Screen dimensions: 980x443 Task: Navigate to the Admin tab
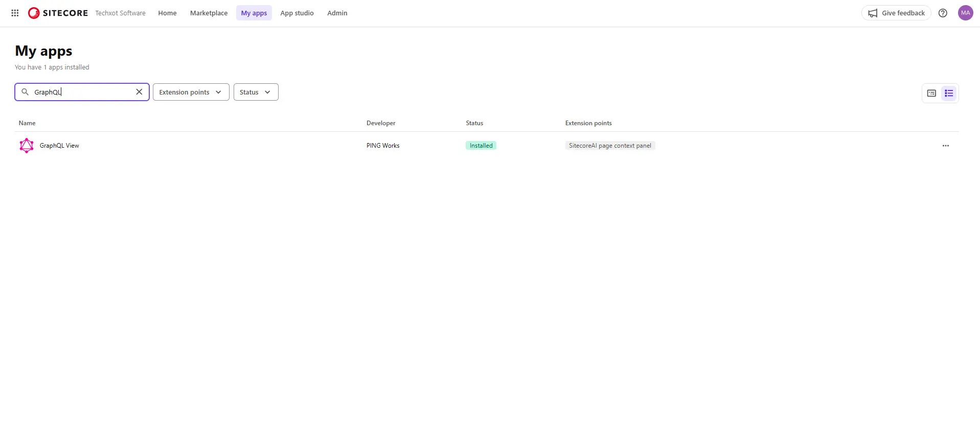(337, 13)
